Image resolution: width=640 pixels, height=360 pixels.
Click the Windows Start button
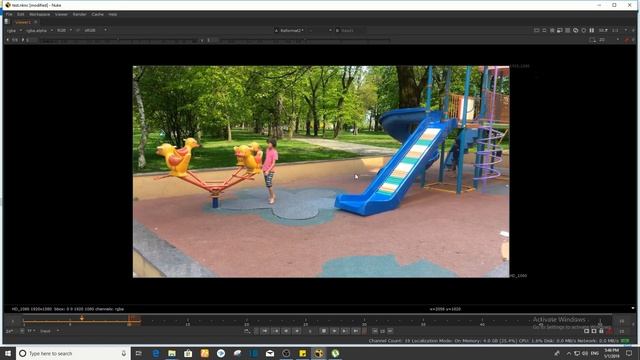[x=8, y=353]
